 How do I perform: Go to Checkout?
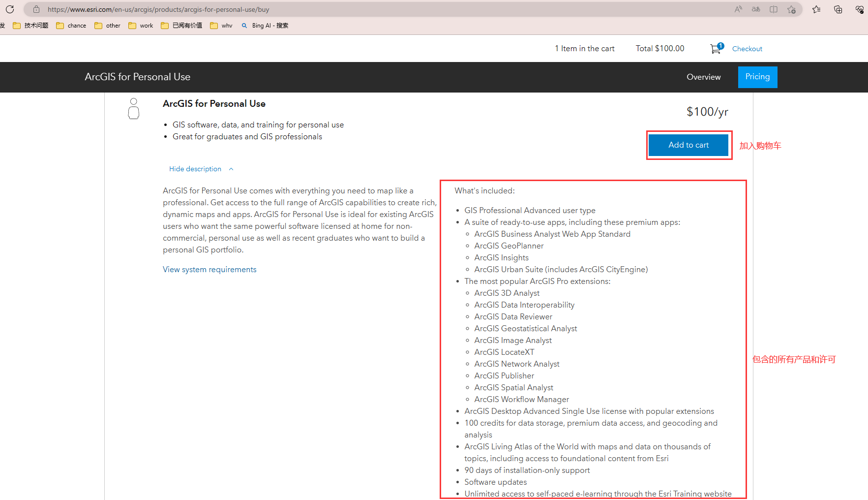point(747,48)
